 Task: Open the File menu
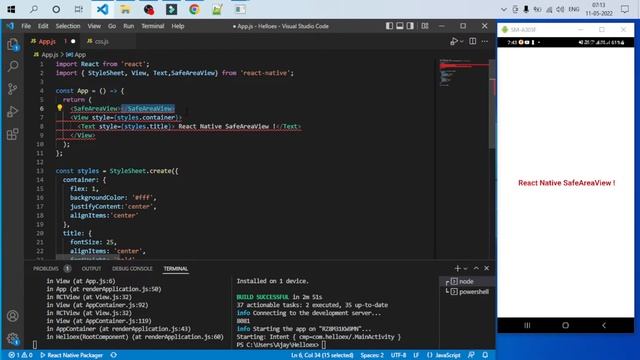(26, 26)
